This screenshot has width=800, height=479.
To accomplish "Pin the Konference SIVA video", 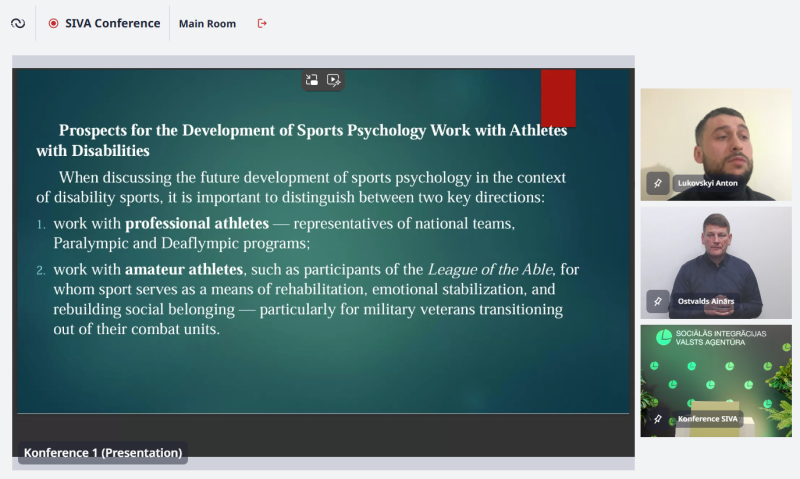I will (x=657, y=418).
